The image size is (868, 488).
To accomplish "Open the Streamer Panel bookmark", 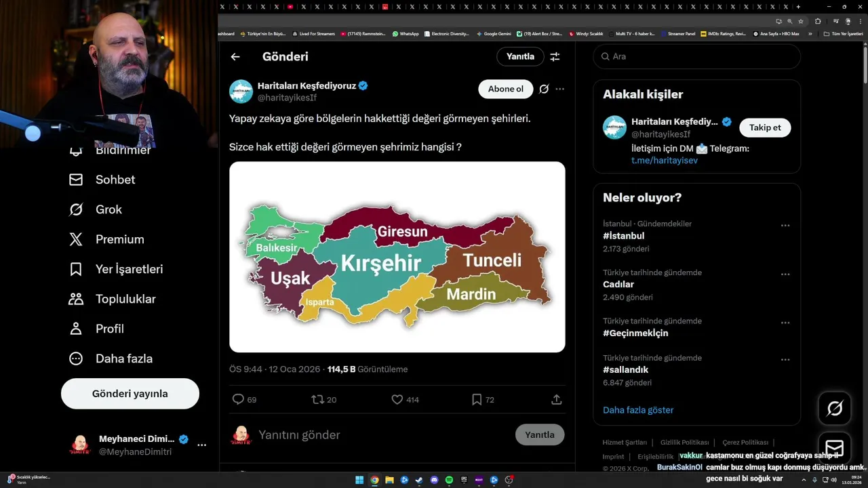I will (677, 33).
